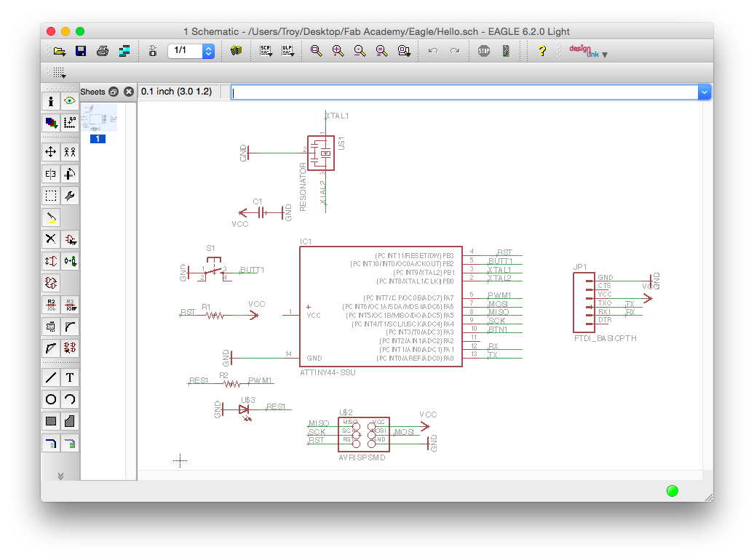The width and height of the screenshot is (754, 560).
Task: Select the Add part tool
Action: tap(70, 239)
